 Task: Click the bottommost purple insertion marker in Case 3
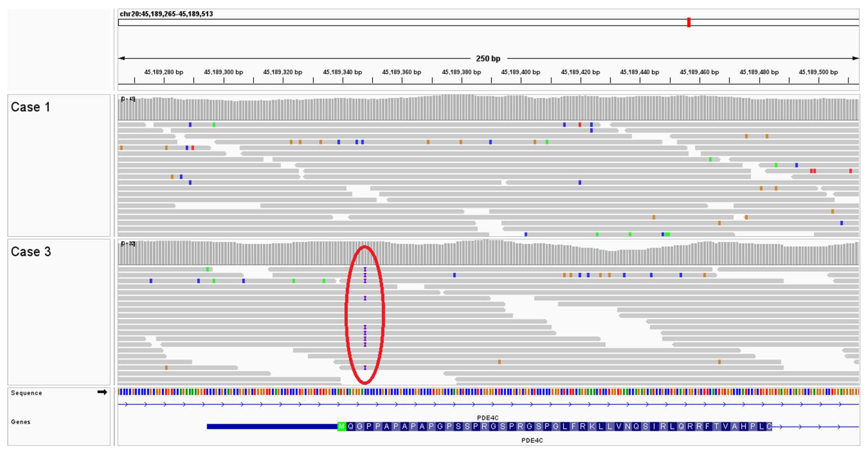365,368
